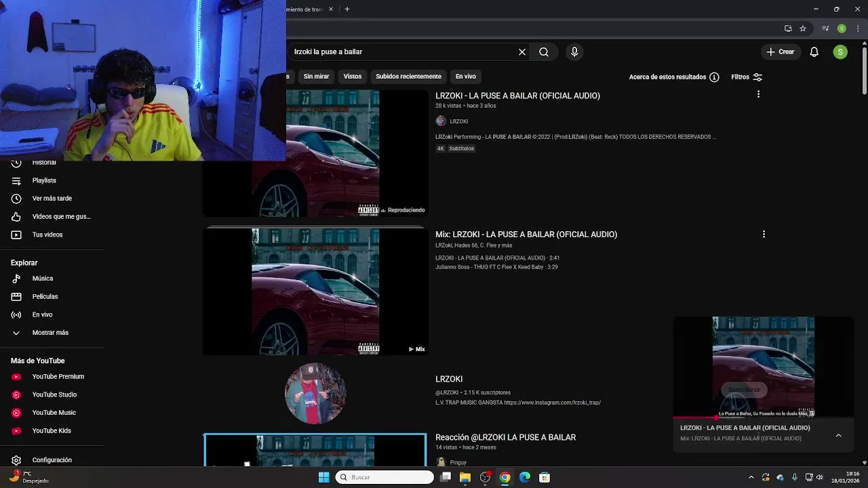868x488 pixels.
Task: Start voice search with the microphone icon
Action: (574, 52)
